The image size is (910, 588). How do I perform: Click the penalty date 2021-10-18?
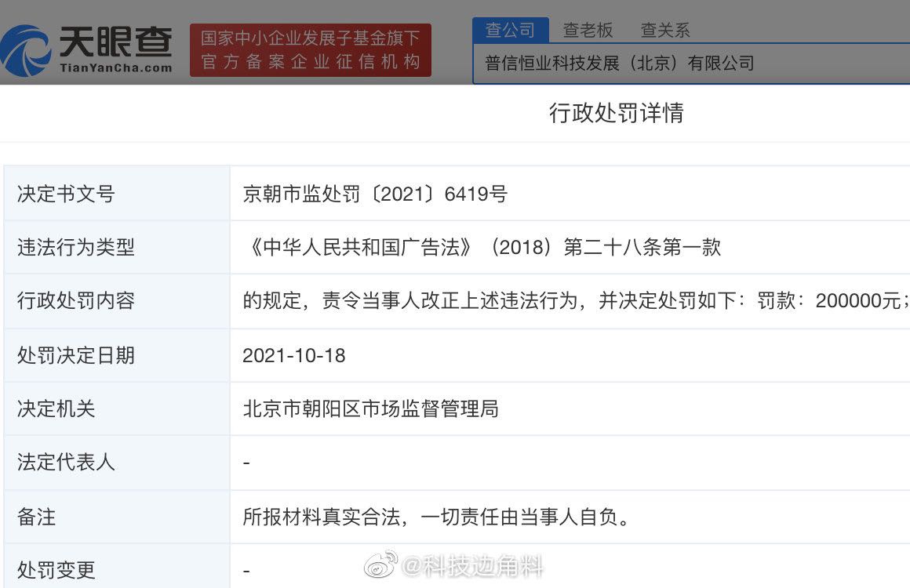click(294, 355)
